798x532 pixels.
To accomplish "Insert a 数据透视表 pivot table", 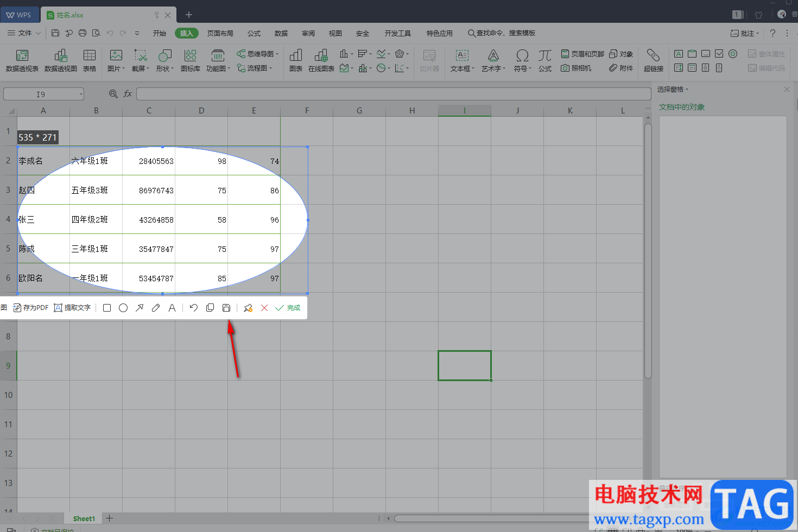I will 22,61.
